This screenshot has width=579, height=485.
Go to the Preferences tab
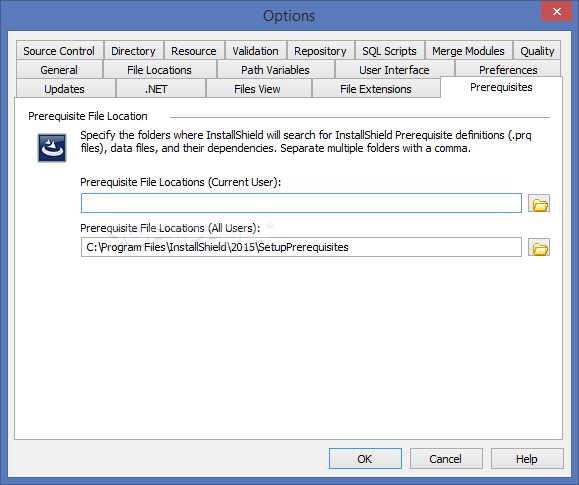[x=508, y=69]
